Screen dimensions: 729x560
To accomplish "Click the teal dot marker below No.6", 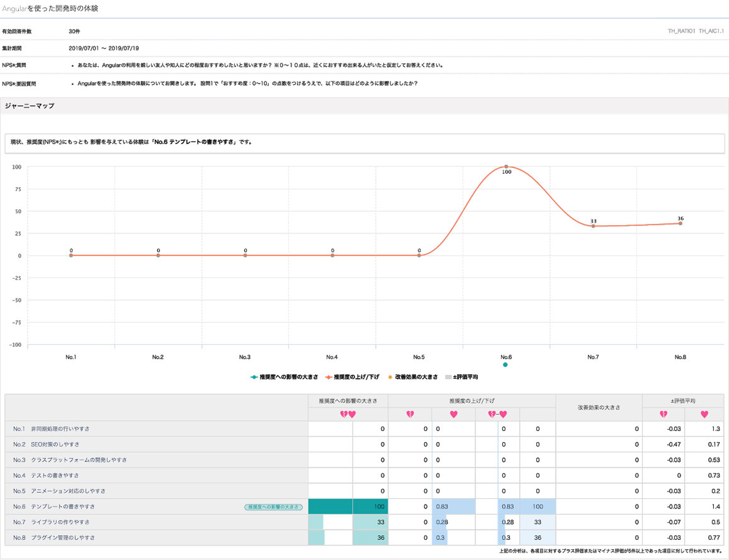I will point(505,365).
